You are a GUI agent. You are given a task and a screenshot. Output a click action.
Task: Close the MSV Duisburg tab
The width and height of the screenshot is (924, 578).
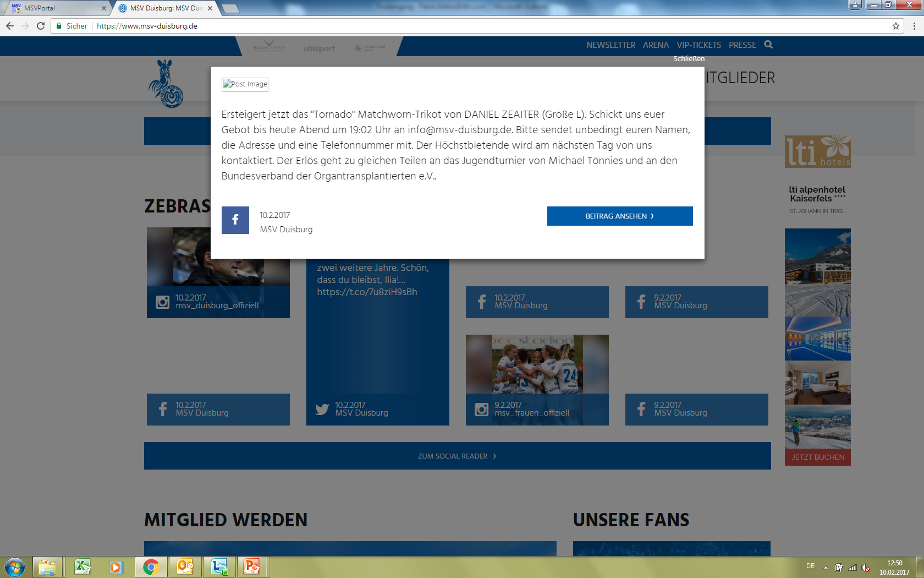click(x=210, y=8)
